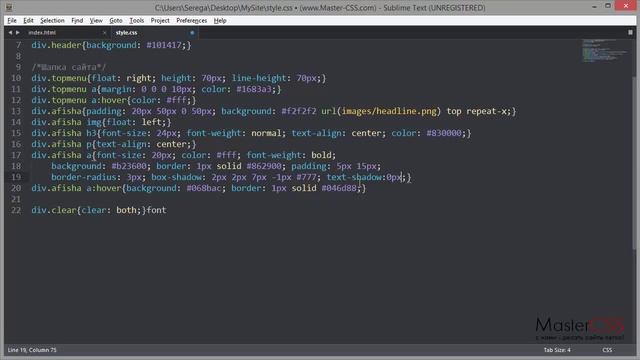Open the Find menu
640x360 pixels.
(x=77, y=20)
